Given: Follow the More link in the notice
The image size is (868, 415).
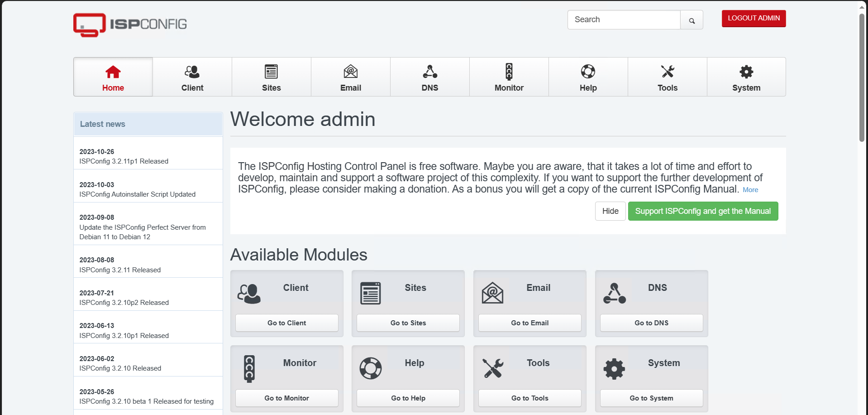Looking at the screenshot, I should [x=750, y=190].
